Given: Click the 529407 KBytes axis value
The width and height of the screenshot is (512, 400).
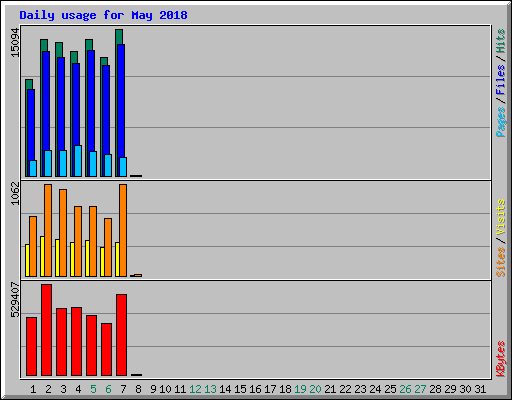Looking at the screenshot, I should click(x=15, y=300).
